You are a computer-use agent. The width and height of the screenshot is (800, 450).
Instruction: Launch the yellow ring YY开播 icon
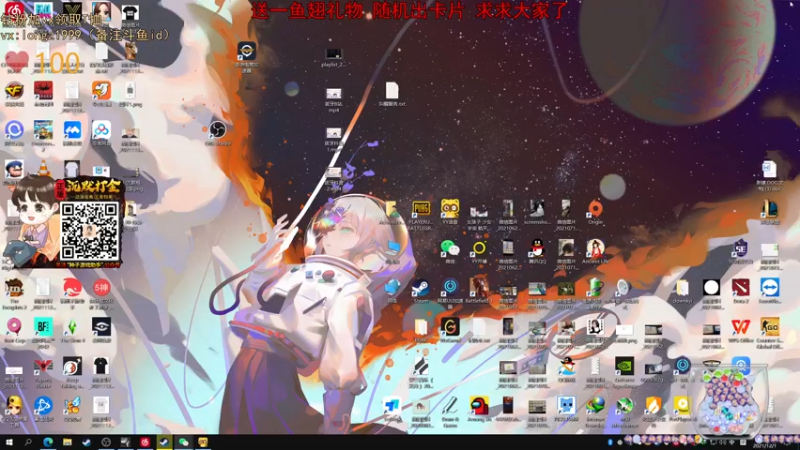tap(479, 248)
